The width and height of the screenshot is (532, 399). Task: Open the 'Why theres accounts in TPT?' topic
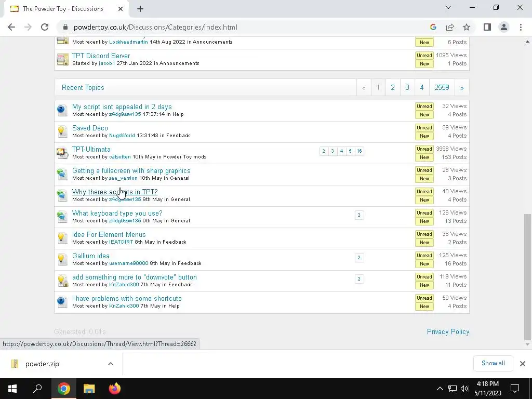pos(115,192)
